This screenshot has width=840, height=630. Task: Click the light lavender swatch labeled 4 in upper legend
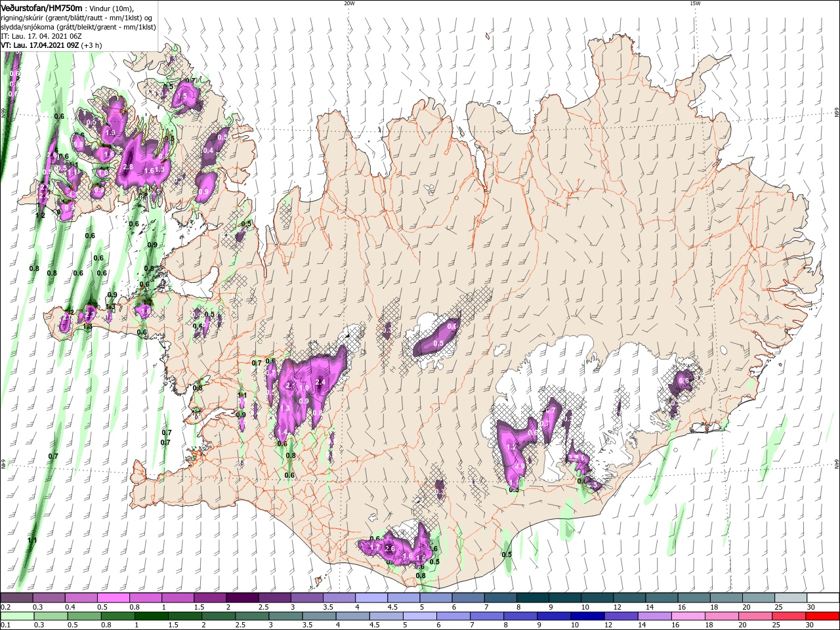click(371, 598)
